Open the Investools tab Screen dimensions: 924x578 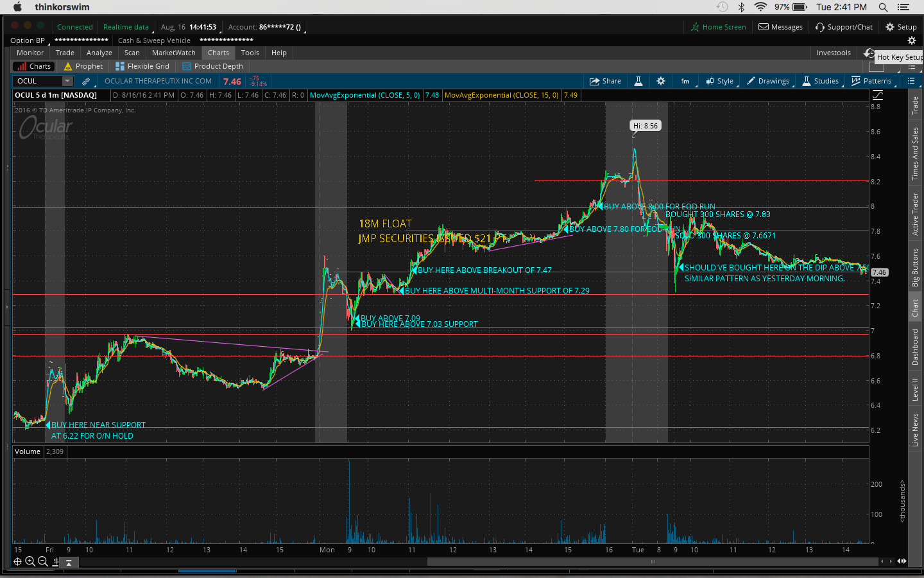[834, 53]
